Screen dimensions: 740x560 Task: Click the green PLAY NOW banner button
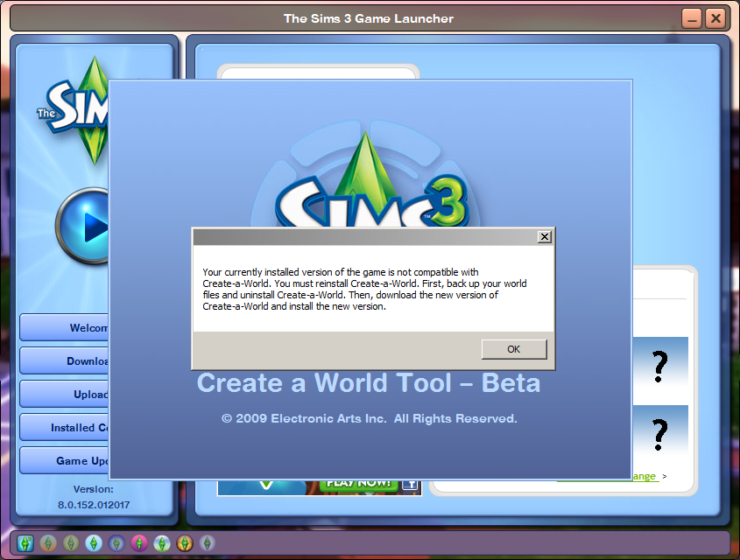point(359,486)
